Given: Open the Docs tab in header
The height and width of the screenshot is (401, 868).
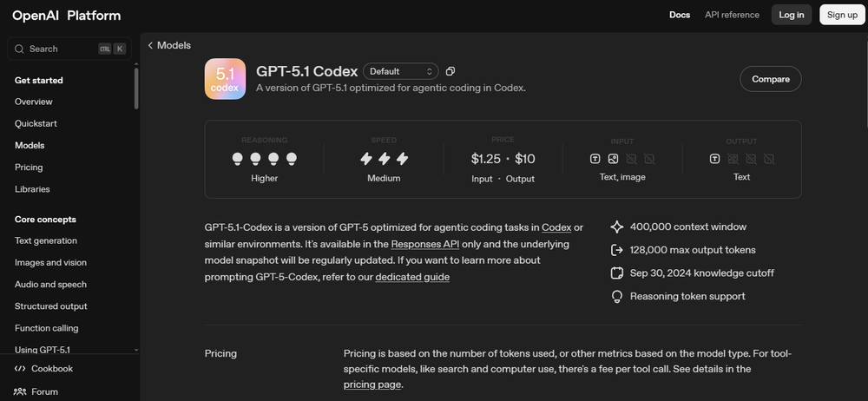Looking at the screenshot, I should coord(680,15).
